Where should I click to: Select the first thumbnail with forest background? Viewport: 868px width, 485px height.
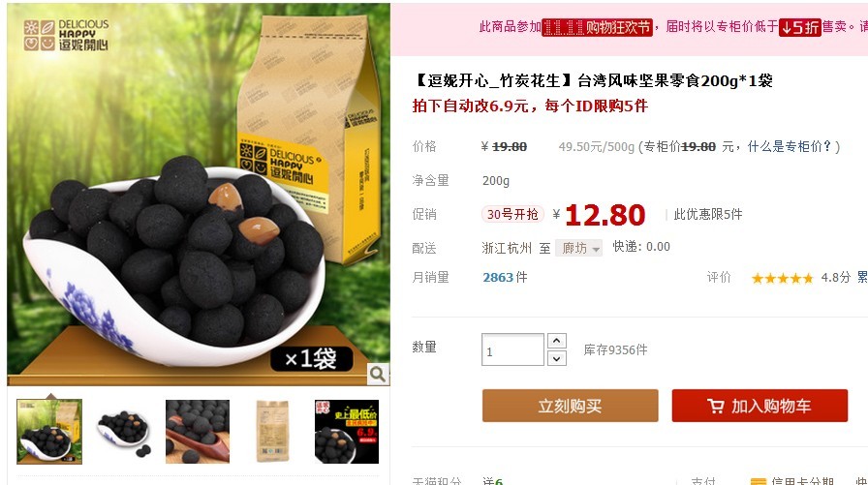[49, 432]
